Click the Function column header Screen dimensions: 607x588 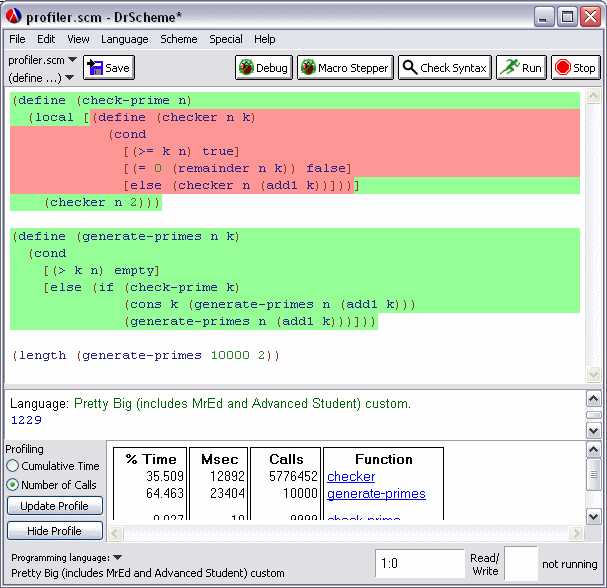coord(384,459)
